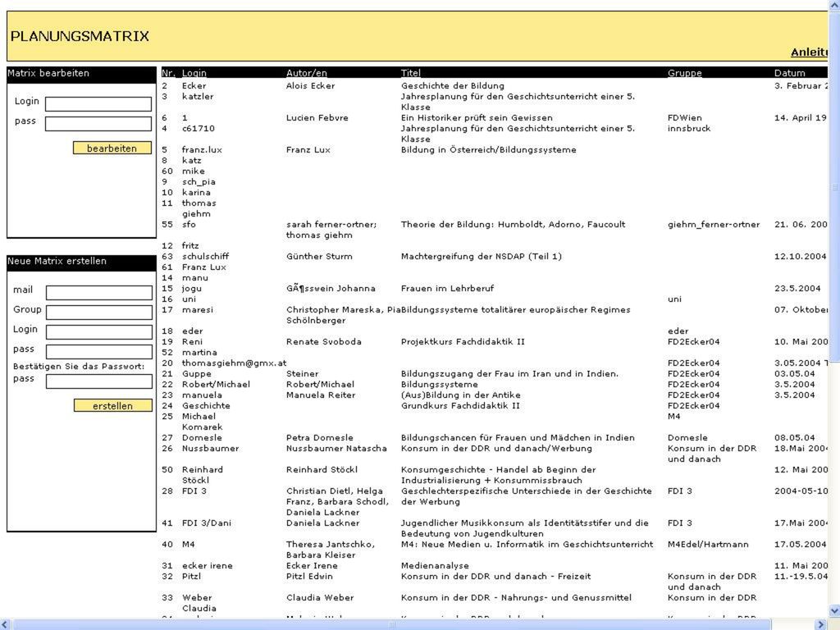Select the title 'Bildungssysteme totalitärer europäischer Regimes'
The width and height of the screenshot is (840, 630).
click(516, 310)
